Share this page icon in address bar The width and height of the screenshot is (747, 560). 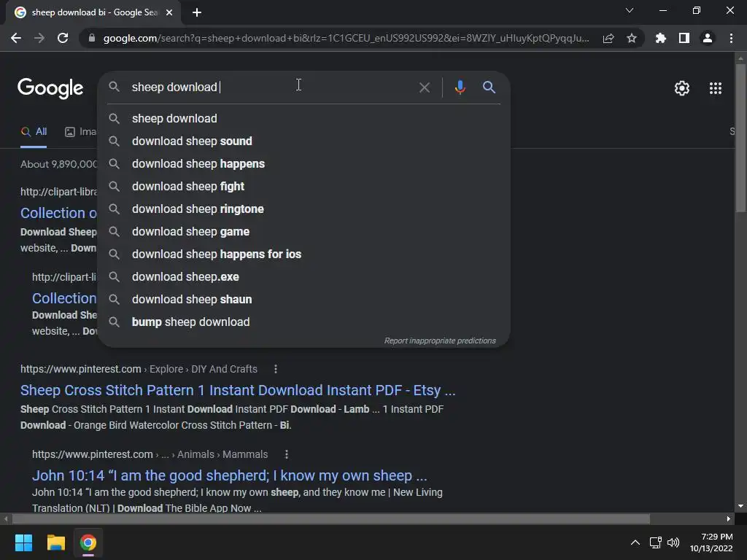(608, 38)
